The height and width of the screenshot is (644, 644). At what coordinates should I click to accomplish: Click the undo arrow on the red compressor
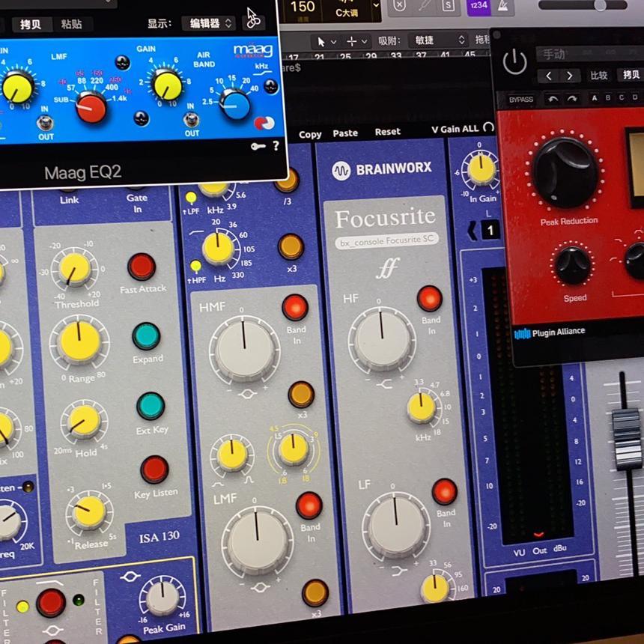tap(553, 99)
